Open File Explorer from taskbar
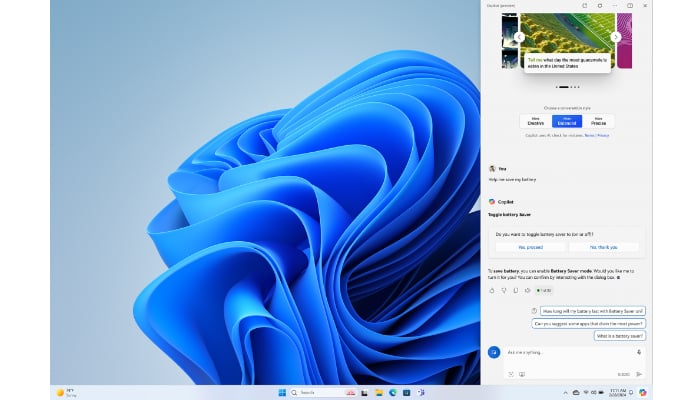 pyautogui.click(x=379, y=392)
